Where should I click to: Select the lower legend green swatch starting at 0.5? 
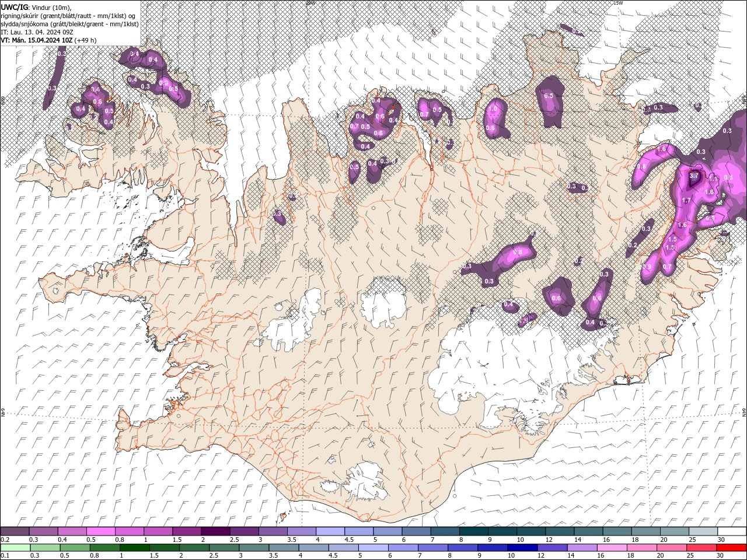[x=75, y=548]
